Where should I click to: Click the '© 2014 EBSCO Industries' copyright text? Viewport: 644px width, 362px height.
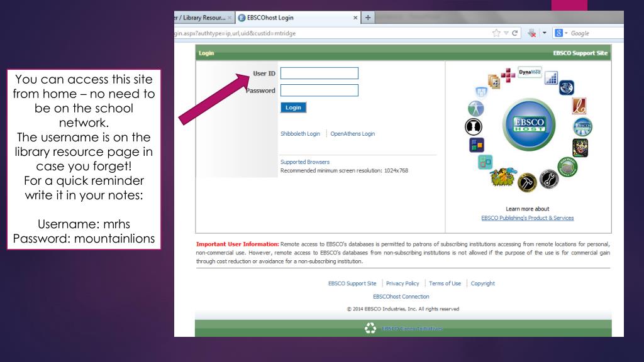click(403, 309)
